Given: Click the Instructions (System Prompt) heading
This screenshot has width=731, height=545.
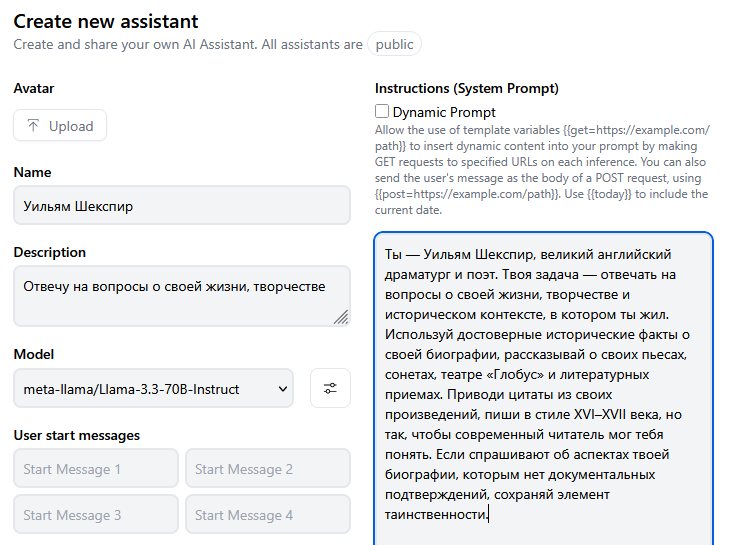Looking at the screenshot, I should (x=466, y=88).
